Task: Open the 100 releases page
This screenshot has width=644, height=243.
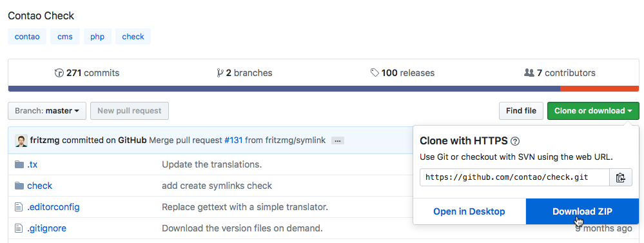Action: click(x=402, y=73)
